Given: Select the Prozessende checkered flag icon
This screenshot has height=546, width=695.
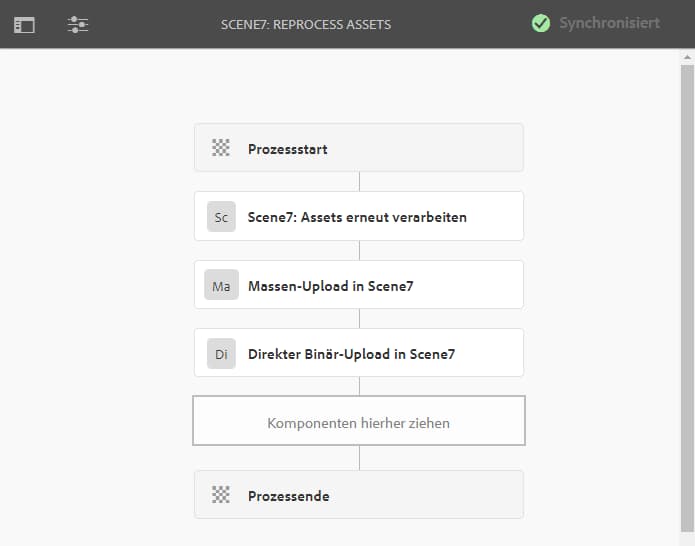Looking at the screenshot, I should [221, 495].
